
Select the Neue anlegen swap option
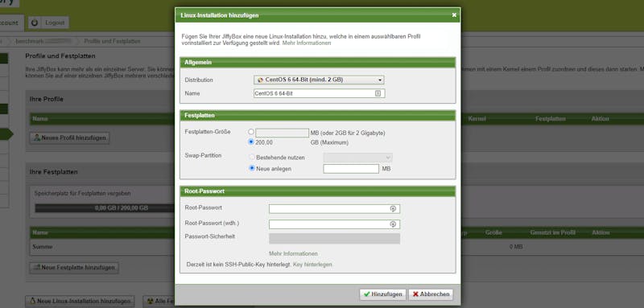(x=252, y=168)
